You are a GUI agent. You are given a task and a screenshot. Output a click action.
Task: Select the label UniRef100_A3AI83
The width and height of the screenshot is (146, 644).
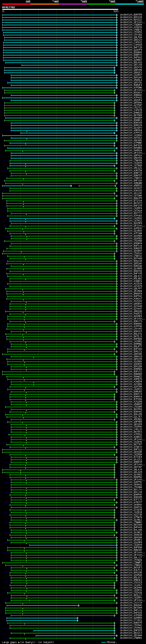pos(131,191)
